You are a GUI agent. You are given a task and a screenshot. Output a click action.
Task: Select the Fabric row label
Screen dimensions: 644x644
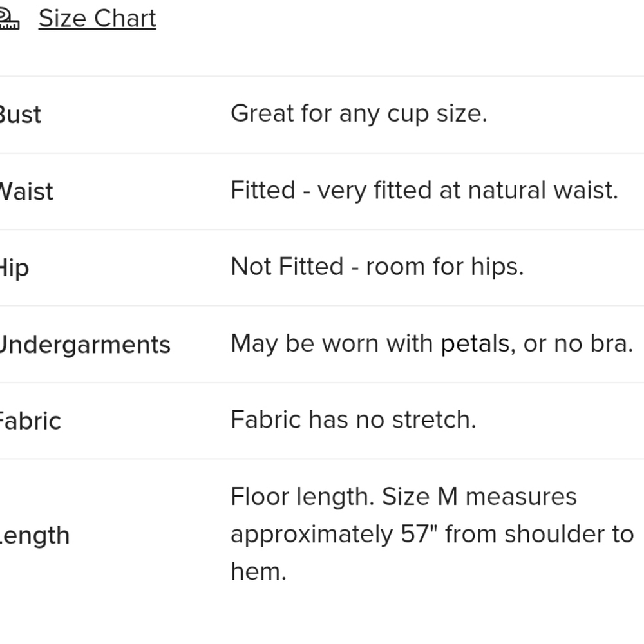click(30, 421)
